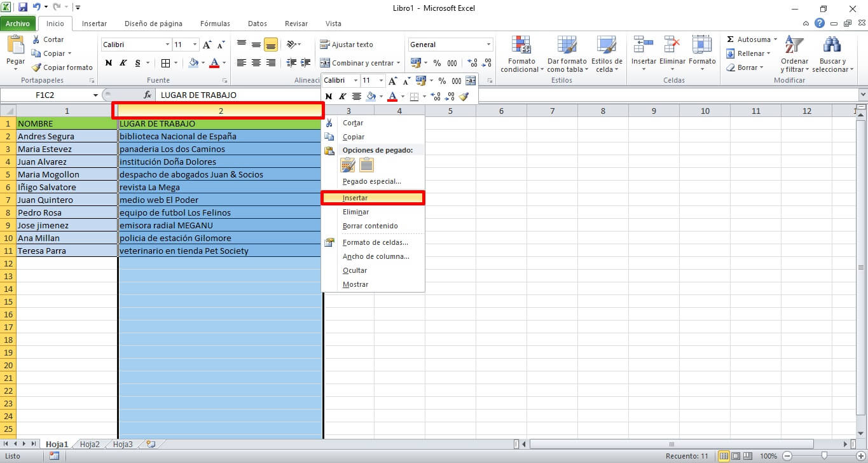
Task: Click the accounting number format icon in ribbon
Action: (x=416, y=63)
